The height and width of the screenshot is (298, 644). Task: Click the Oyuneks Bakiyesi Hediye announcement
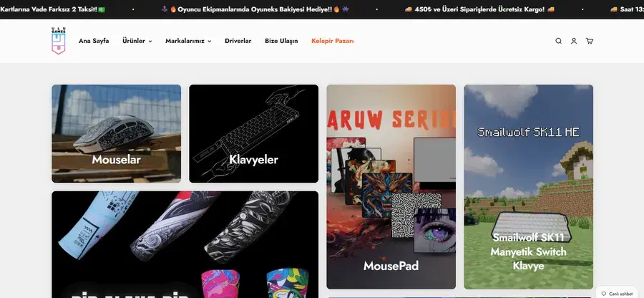(255, 9)
